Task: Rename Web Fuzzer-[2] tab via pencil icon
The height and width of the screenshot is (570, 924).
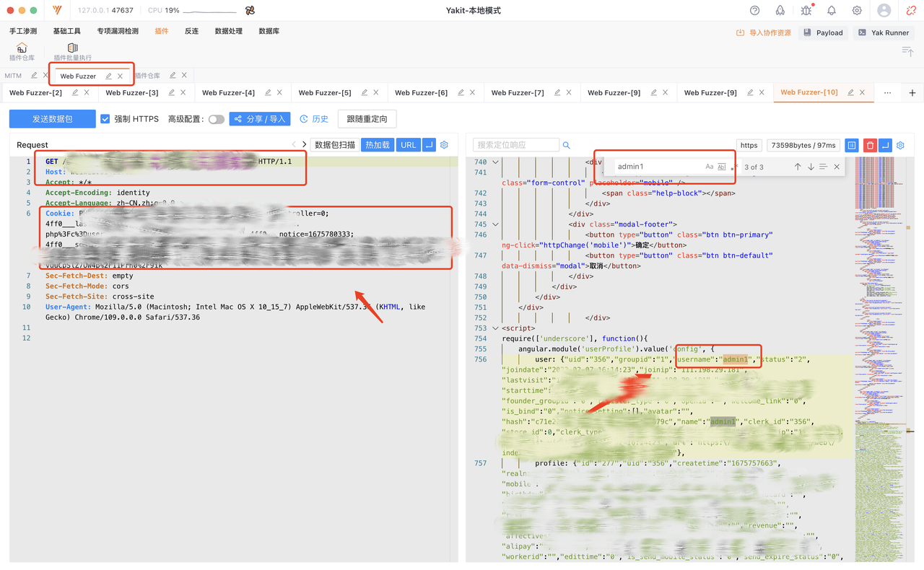Action: [75, 92]
